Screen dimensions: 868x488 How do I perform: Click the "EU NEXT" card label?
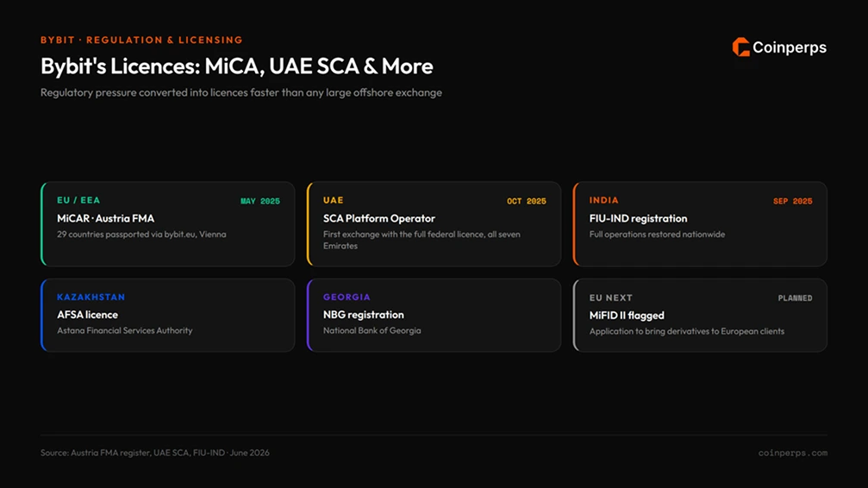(x=610, y=297)
